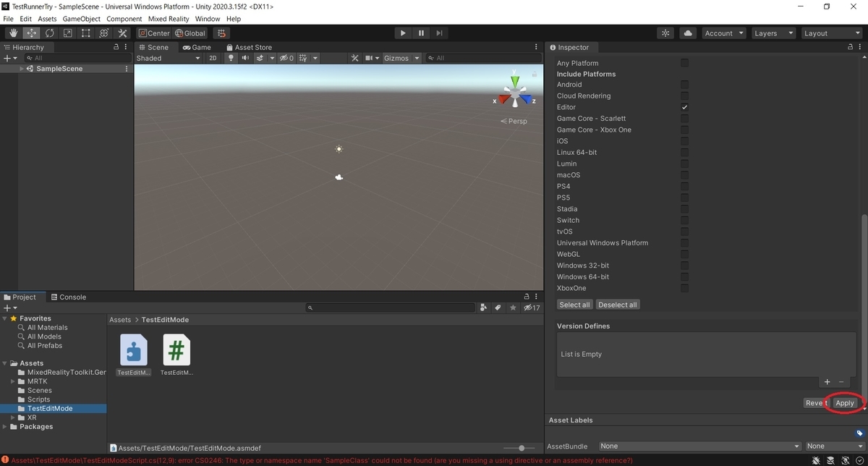The width and height of the screenshot is (868, 466).
Task: Uncheck the Editor platform checkbox
Action: [x=684, y=107]
